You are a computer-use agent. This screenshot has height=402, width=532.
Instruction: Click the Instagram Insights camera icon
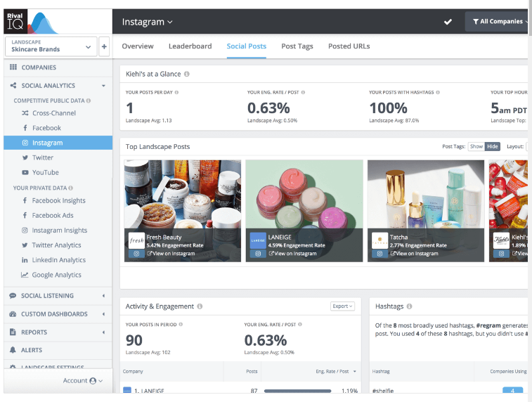(x=25, y=231)
